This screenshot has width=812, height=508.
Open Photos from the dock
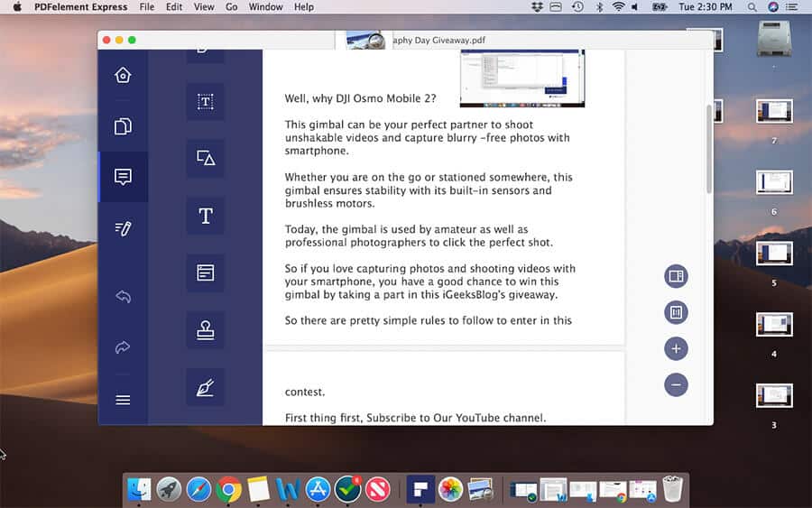click(450, 489)
